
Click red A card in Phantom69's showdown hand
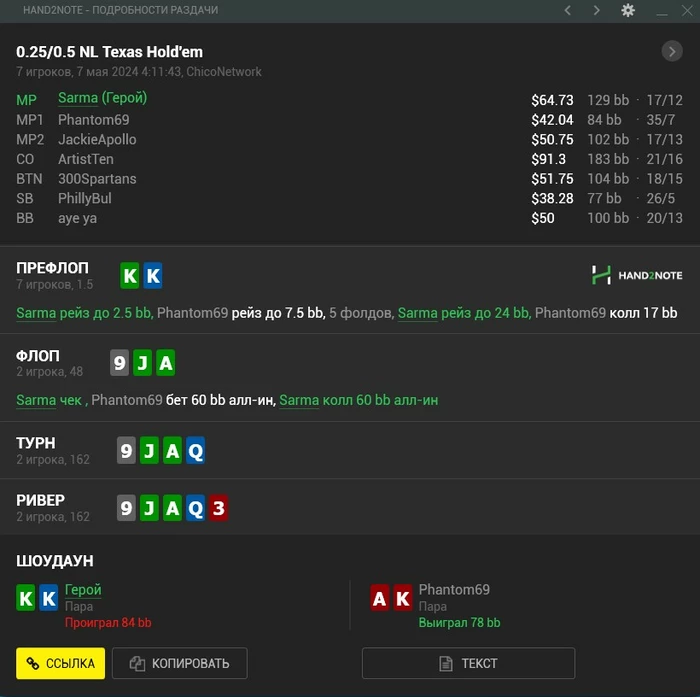380,598
